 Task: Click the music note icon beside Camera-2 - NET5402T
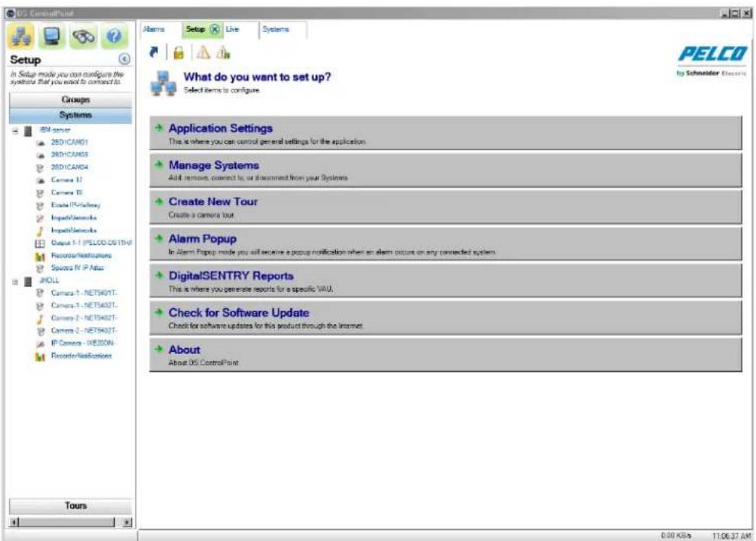[x=40, y=318]
